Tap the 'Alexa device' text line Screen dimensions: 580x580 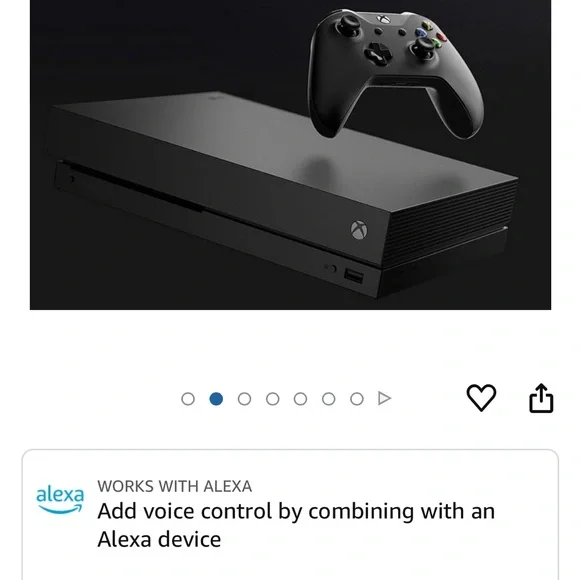pyautogui.click(x=159, y=539)
